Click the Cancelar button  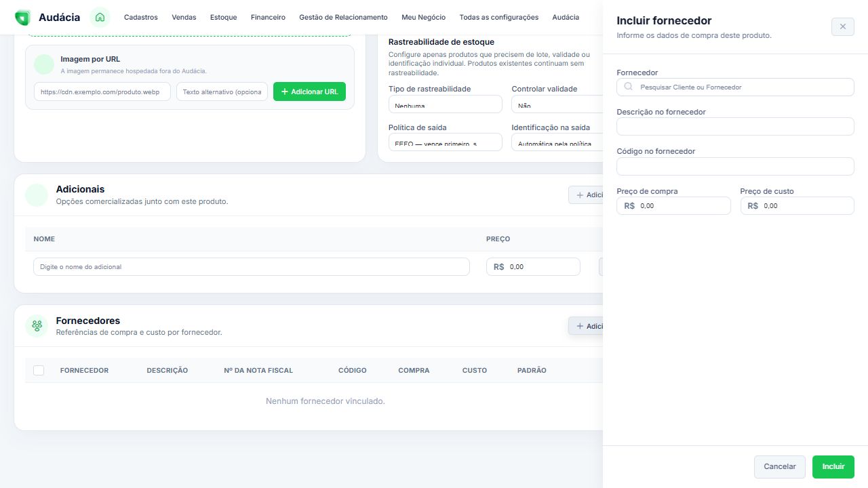(780, 467)
